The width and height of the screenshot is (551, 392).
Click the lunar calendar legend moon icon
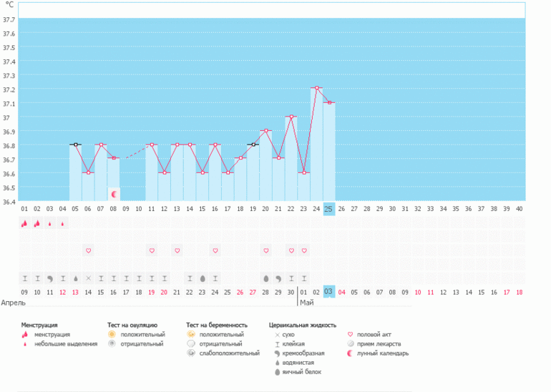(350, 353)
